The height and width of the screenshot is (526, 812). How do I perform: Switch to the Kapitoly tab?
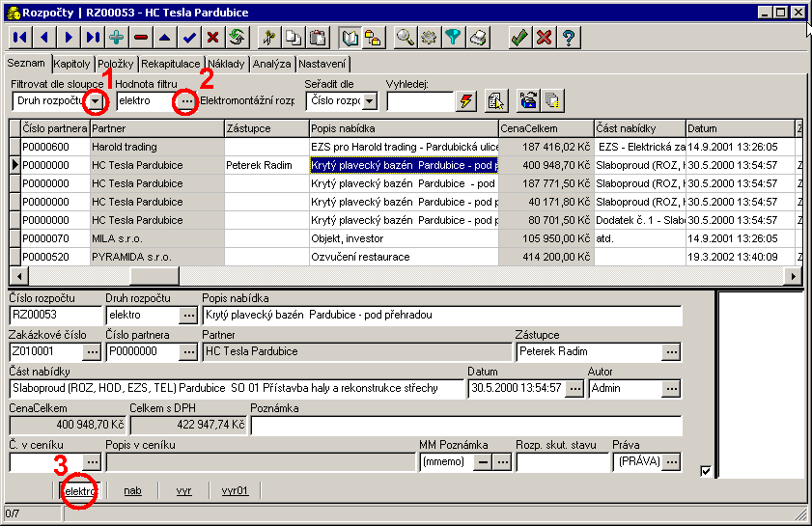tap(73, 64)
